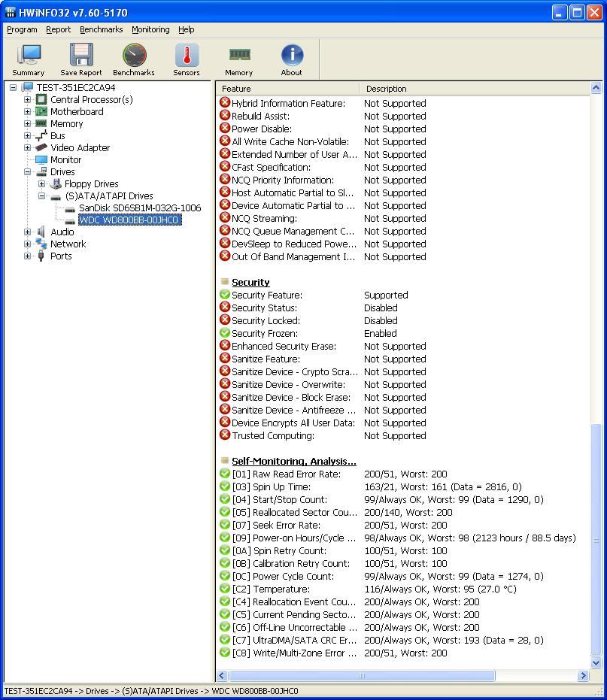Select the SanDisk SD6SB1M-032G-1006 drive
This screenshot has height=700, width=607.
coord(140,208)
